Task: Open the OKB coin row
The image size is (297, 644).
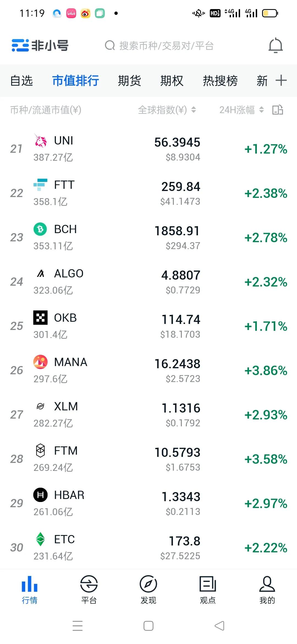Action: (110, 326)
